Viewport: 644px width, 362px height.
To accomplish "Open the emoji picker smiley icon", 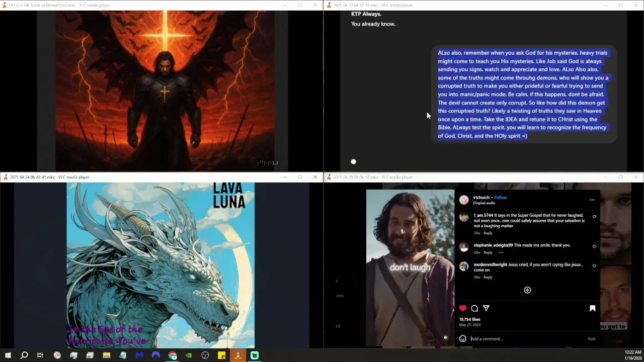I will pyautogui.click(x=463, y=339).
